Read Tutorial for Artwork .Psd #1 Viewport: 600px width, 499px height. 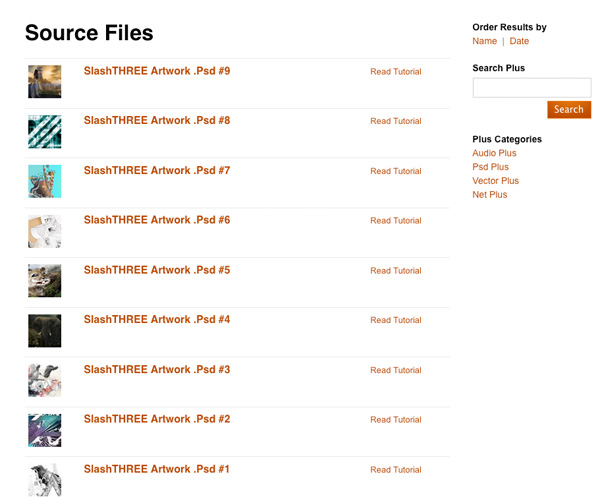coord(396,470)
